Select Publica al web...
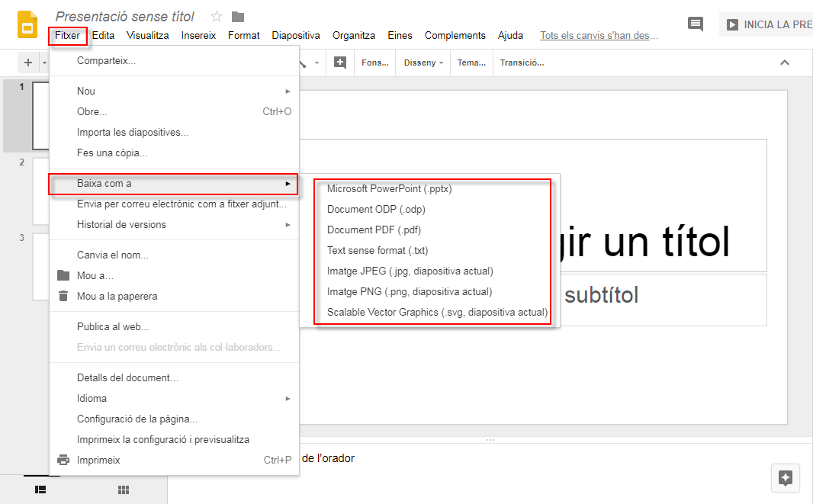Screen dimensions: 813x504 coord(174,326)
